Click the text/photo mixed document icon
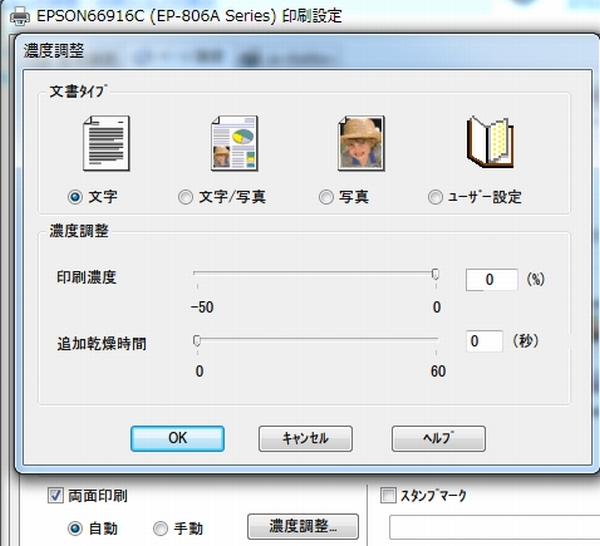The image size is (600, 546). click(234, 143)
